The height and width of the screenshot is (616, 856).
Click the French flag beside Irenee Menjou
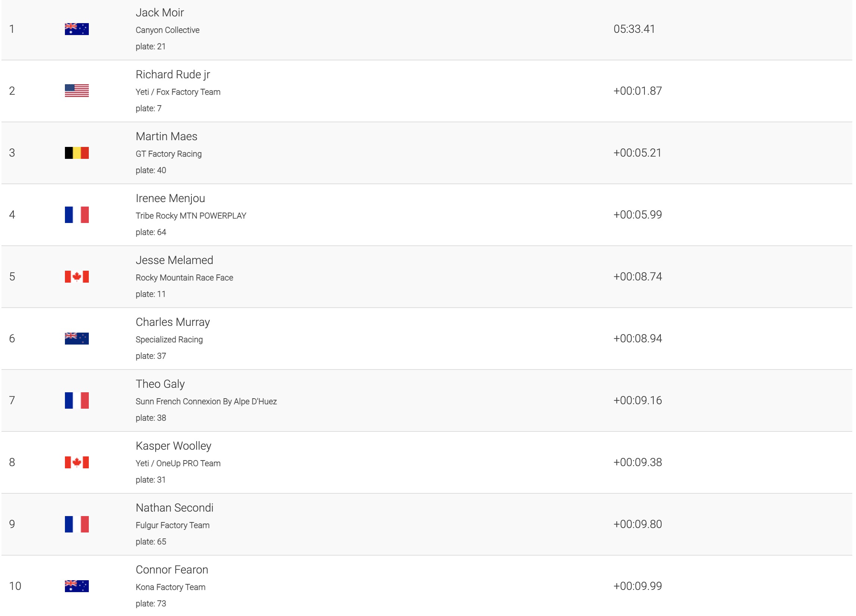(76, 215)
